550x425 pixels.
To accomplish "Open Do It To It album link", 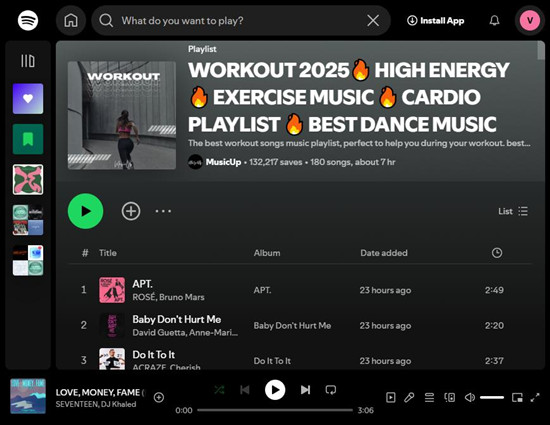I will tap(272, 361).
